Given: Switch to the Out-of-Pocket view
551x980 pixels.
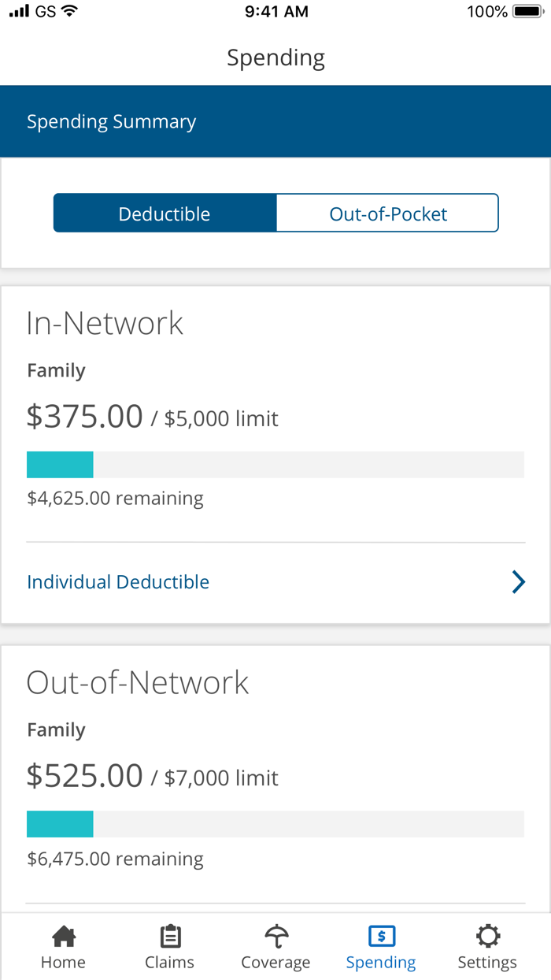Looking at the screenshot, I should (x=387, y=213).
